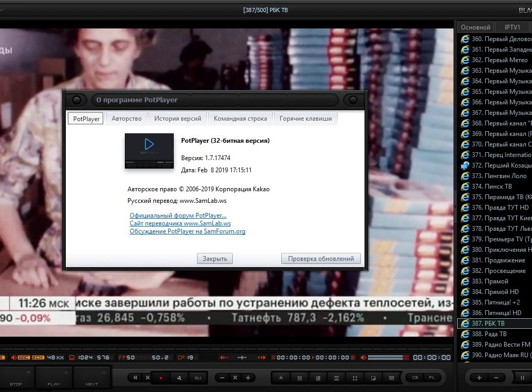Click the plus button below the playlist
This screenshot has height=392, width=532.
click(479, 378)
